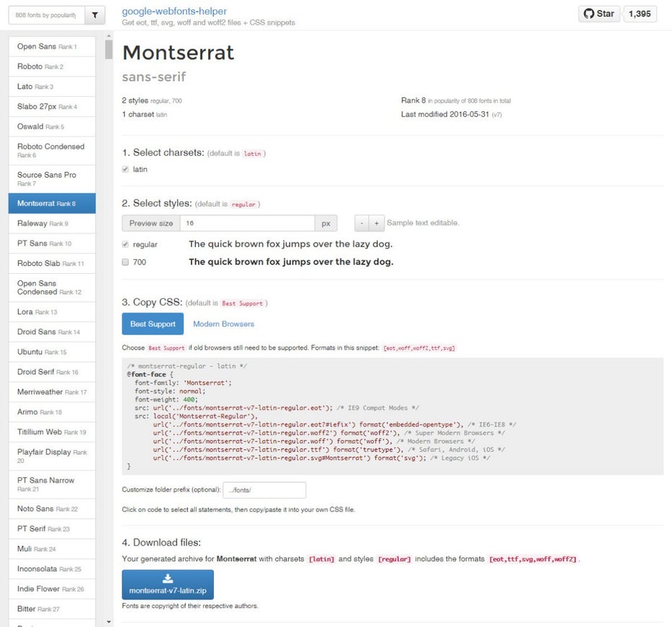Image resolution: width=672 pixels, height=627 pixels.
Task: Select Montserrat Rank 8 entry
Action: click(52, 203)
